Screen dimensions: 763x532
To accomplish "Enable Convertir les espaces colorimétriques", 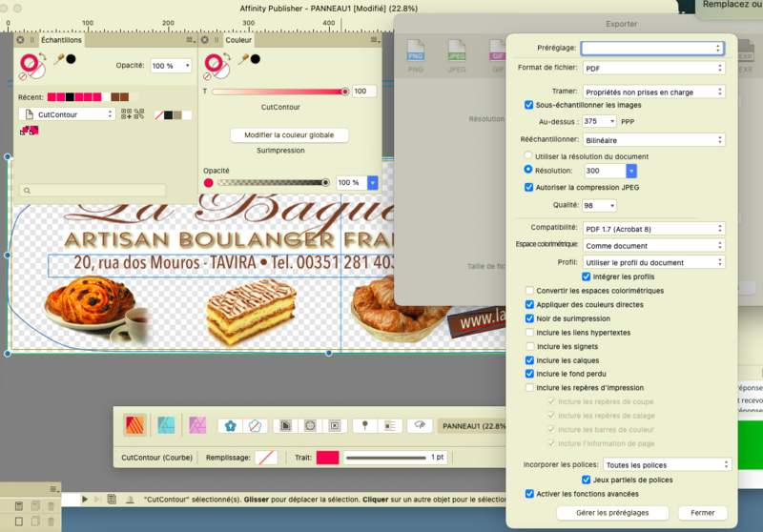I will coord(529,291).
